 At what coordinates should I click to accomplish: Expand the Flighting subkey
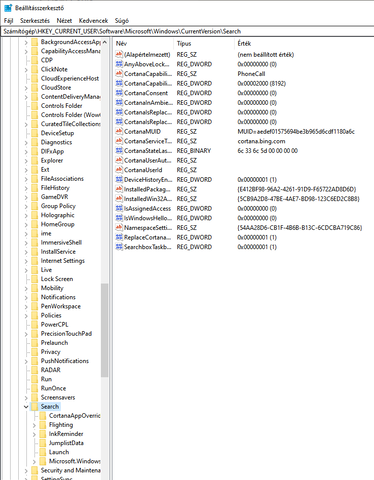tap(34, 425)
